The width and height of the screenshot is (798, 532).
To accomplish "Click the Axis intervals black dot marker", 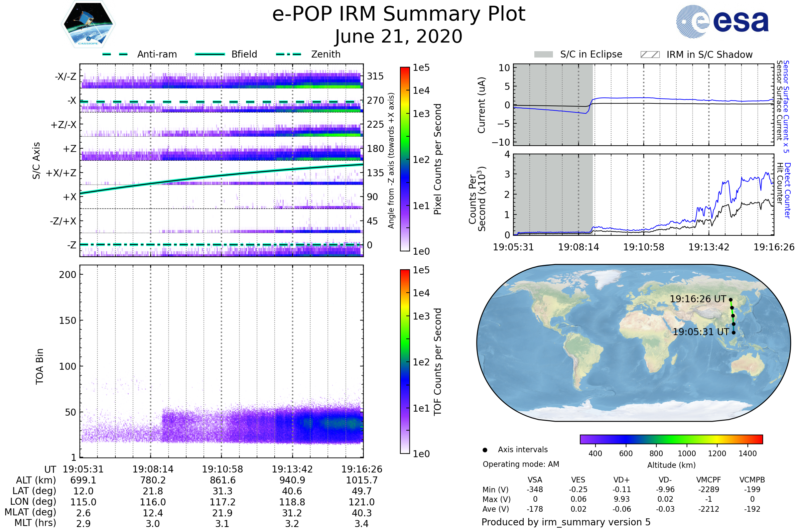I will tap(485, 450).
